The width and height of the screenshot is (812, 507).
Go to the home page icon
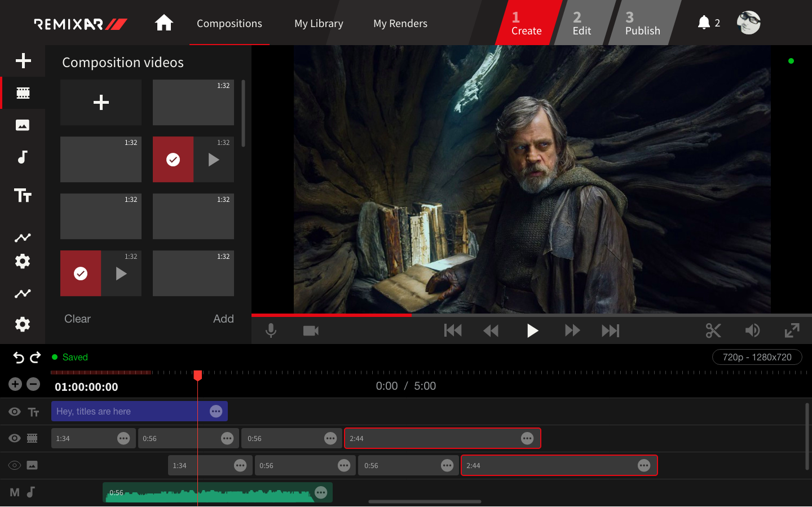(164, 23)
